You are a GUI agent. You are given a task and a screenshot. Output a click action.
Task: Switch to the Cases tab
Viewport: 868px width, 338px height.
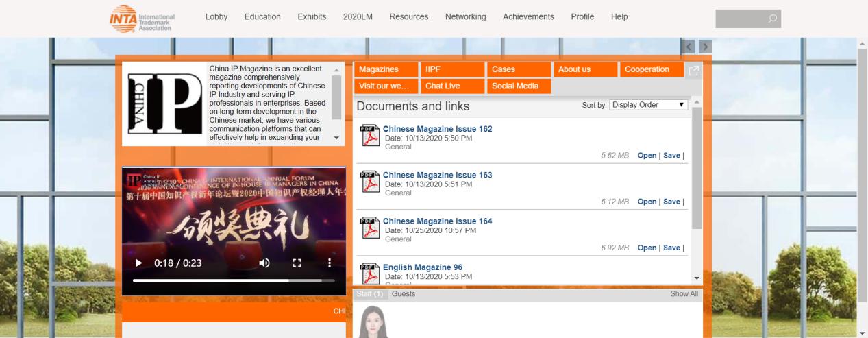pos(519,69)
